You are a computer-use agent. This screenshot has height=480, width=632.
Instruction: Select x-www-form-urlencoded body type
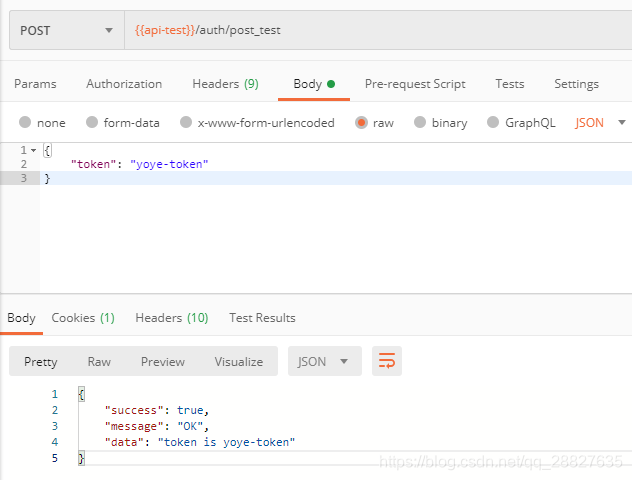pos(258,123)
